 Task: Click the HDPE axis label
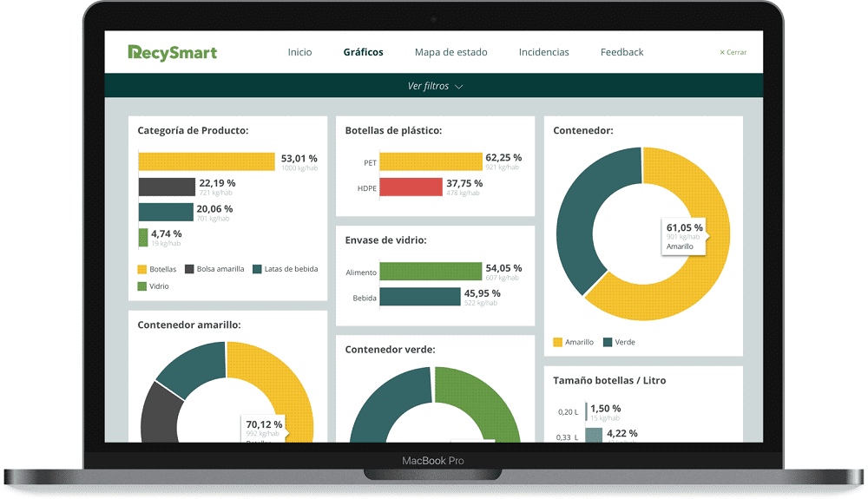tap(366, 188)
